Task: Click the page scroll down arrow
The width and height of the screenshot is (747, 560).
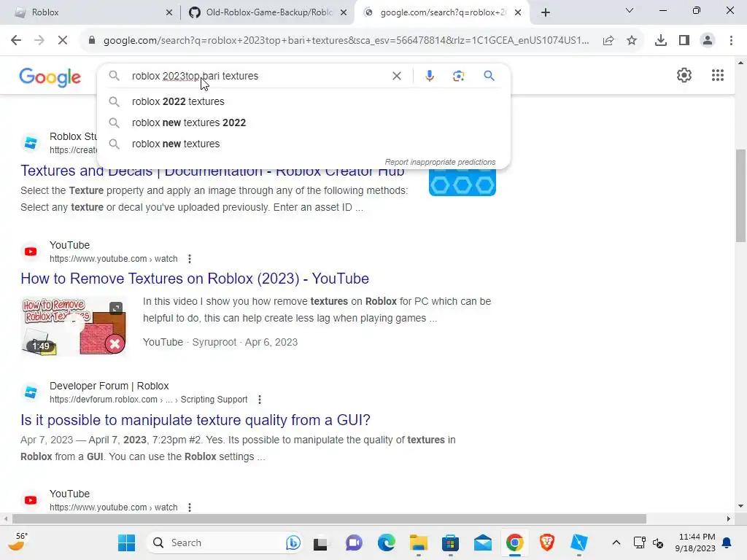Action: pos(740,506)
